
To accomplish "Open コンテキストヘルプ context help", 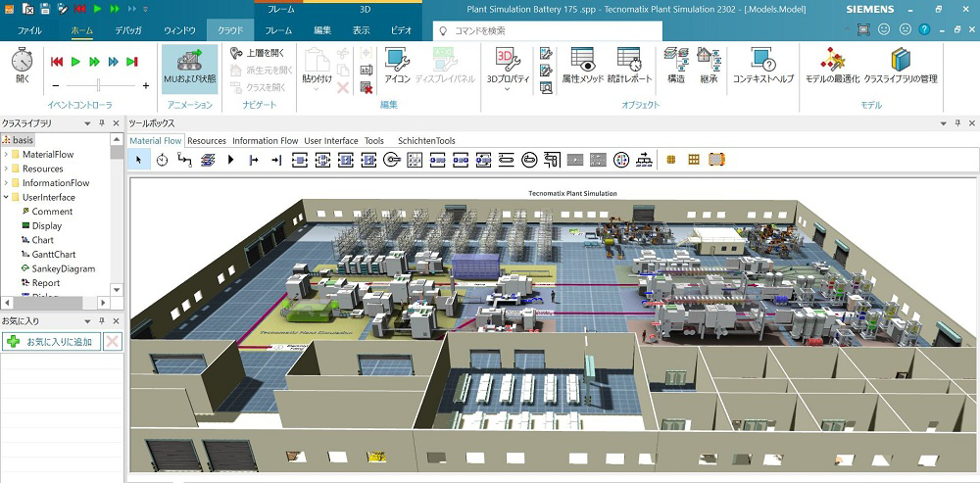I will (x=763, y=67).
